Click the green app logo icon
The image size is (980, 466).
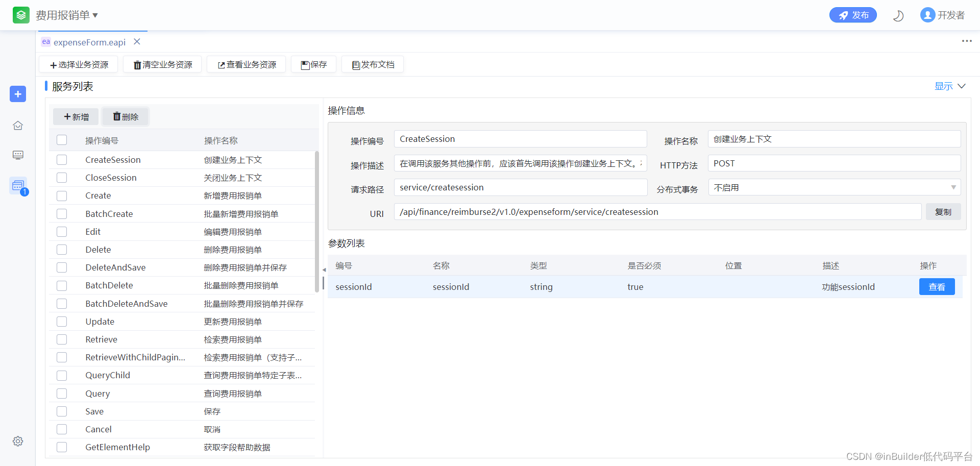21,15
